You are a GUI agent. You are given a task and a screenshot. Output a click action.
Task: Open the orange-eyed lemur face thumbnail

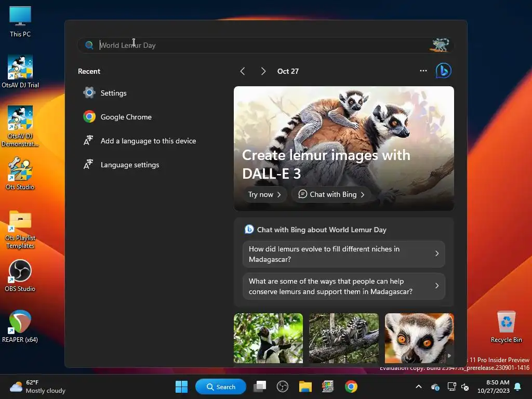click(x=419, y=338)
